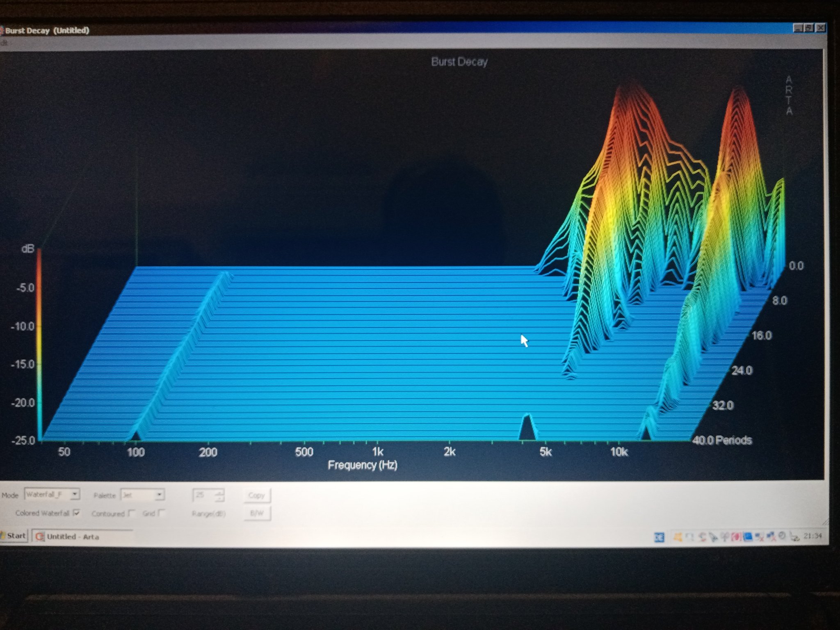Click the arrow-shaped gray tray icon
The image size is (840, 630).
tap(713, 537)
